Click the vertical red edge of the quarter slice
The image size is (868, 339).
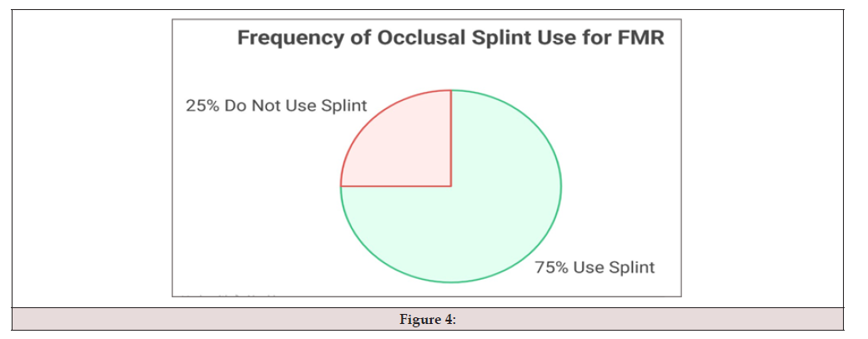tap(451, 138)
